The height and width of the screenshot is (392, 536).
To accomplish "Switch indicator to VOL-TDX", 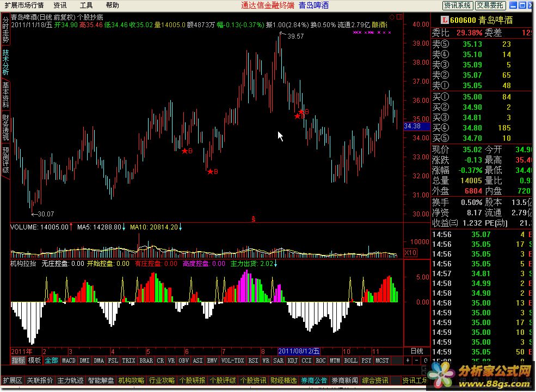I will (232, 360).
